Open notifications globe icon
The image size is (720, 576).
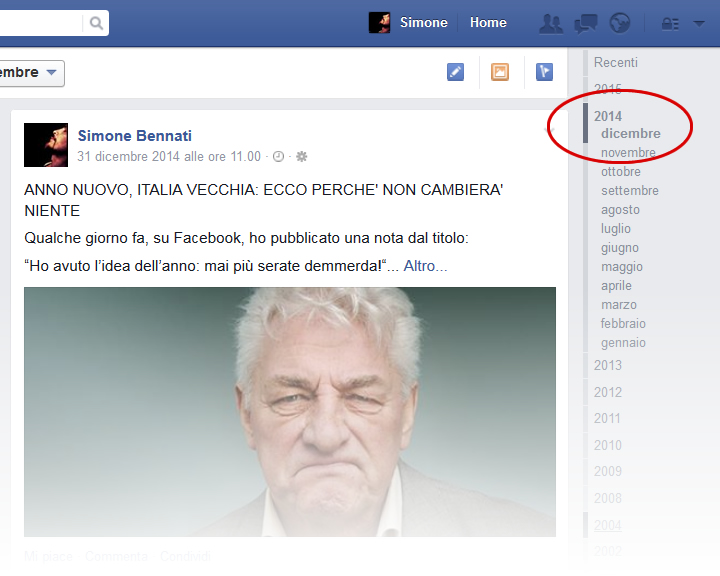(x=619, y=23)
